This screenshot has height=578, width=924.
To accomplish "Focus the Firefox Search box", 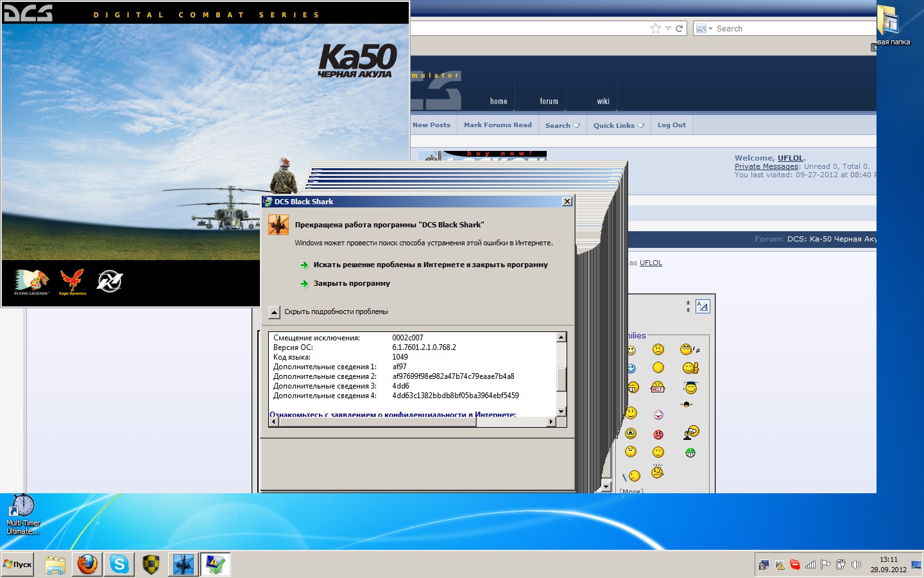I will tap(795, 28).
